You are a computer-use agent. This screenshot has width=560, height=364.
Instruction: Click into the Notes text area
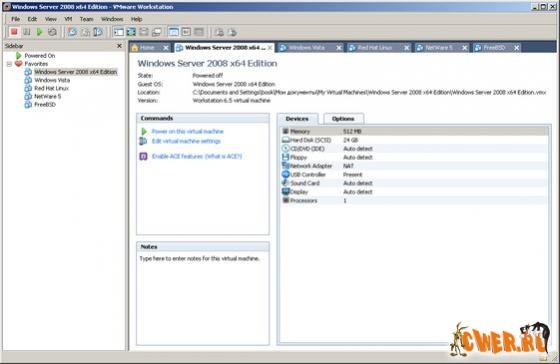[x=203, y=298]
